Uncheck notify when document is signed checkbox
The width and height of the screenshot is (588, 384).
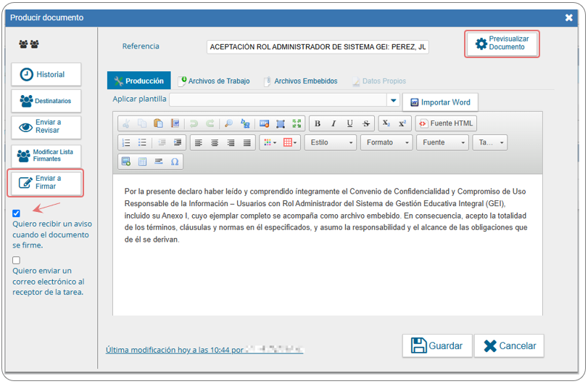16,213
